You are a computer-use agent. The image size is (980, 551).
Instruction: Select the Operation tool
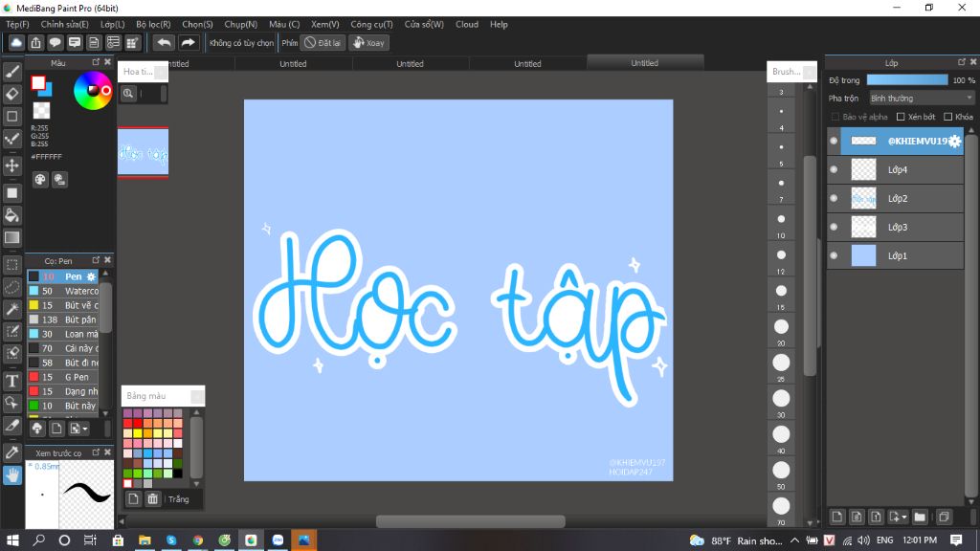tap(11, 403)
